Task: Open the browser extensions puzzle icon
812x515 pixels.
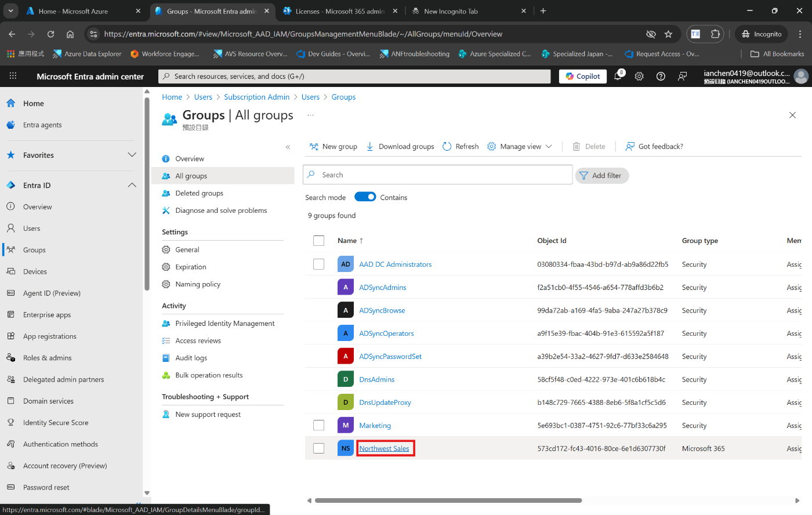Action: [x=715, y=34]
